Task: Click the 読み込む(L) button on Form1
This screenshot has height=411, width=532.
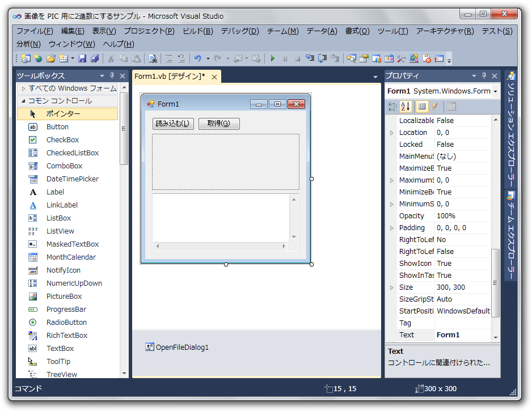Action: 173,124
